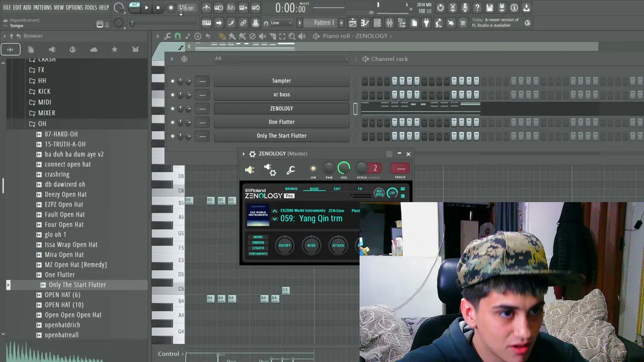Click the ZENOLOGY mixer TRACK selector

point(400,168)
